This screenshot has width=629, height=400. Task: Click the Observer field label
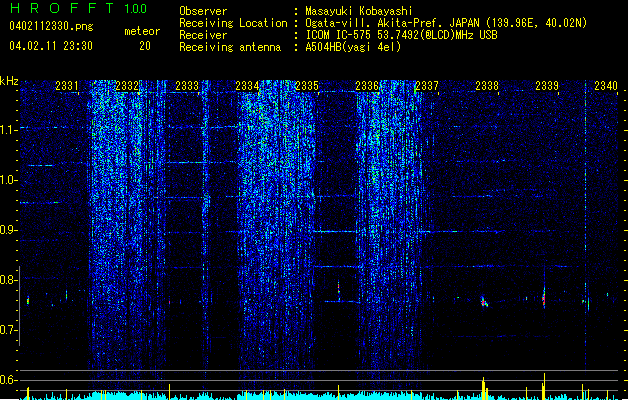coord(203,11)
